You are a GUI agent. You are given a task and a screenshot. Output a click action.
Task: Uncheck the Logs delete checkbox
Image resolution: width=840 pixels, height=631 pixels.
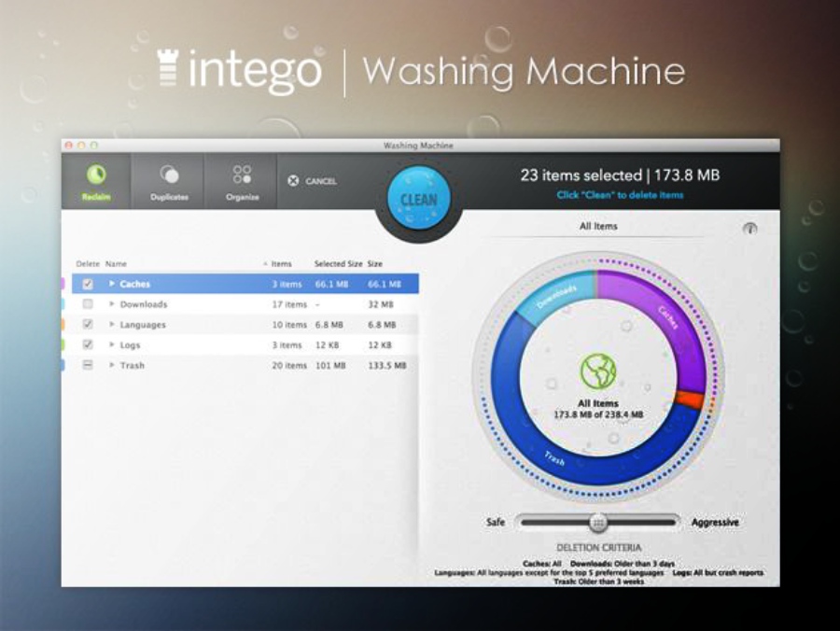(x=88, y=345)
